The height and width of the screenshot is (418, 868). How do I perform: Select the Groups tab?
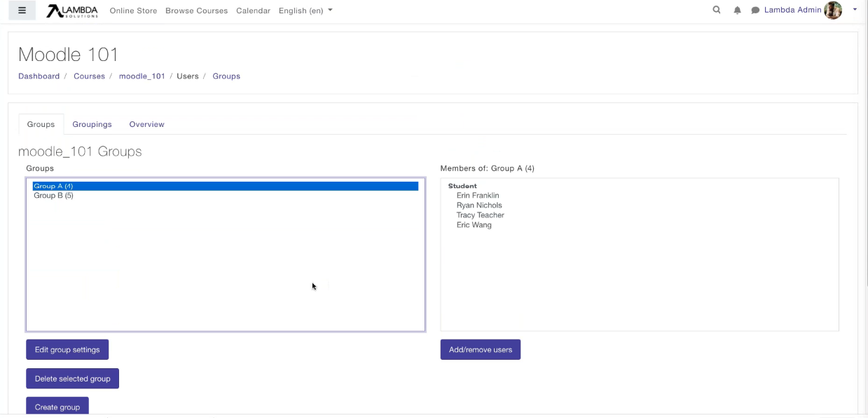(x=41, y=124)
